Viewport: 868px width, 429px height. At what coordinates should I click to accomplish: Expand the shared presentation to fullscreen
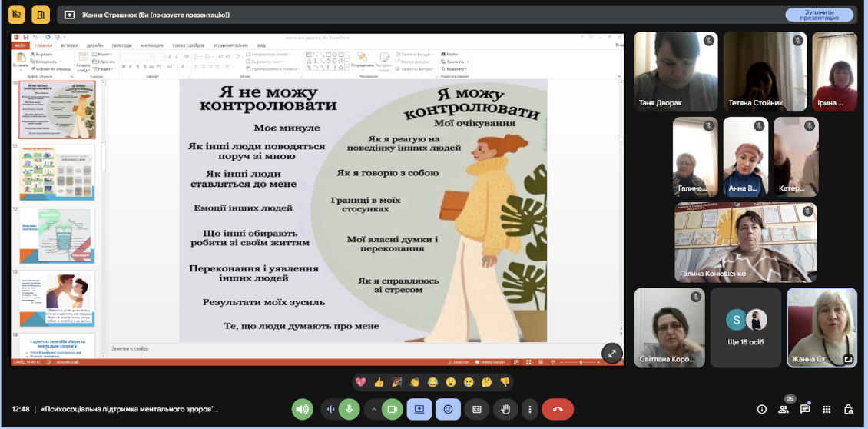(x=612, y=353)
